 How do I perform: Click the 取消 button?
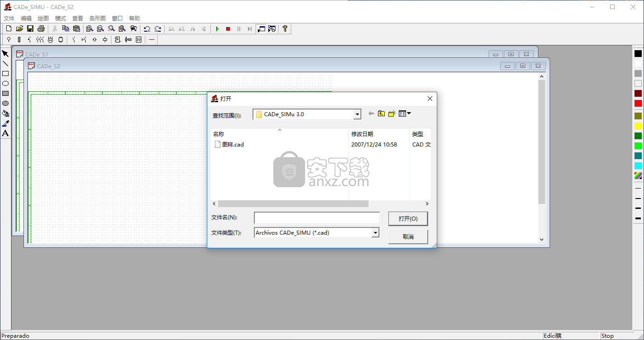pyautogui.click(x=408, y=236)
